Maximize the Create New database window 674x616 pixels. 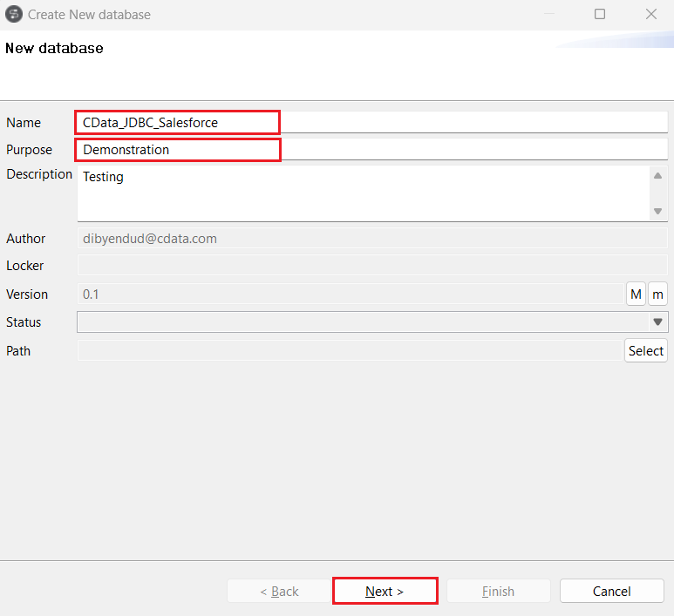[x=600, y=14]
